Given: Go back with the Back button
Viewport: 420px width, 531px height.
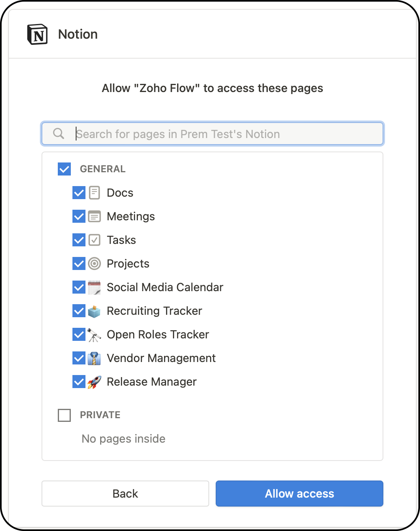Looking at the screenshot, I should [125, 494].
